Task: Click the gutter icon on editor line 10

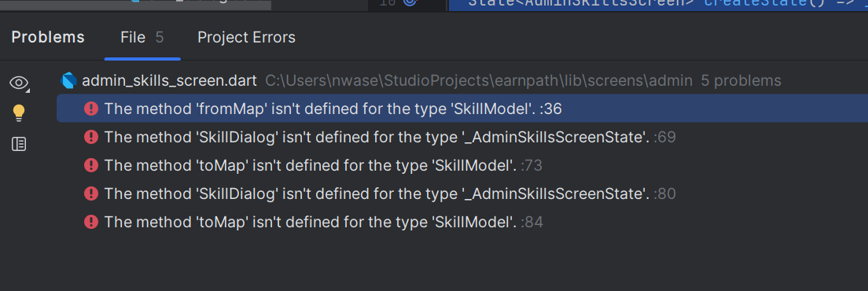Action: [x=410, y=2]
